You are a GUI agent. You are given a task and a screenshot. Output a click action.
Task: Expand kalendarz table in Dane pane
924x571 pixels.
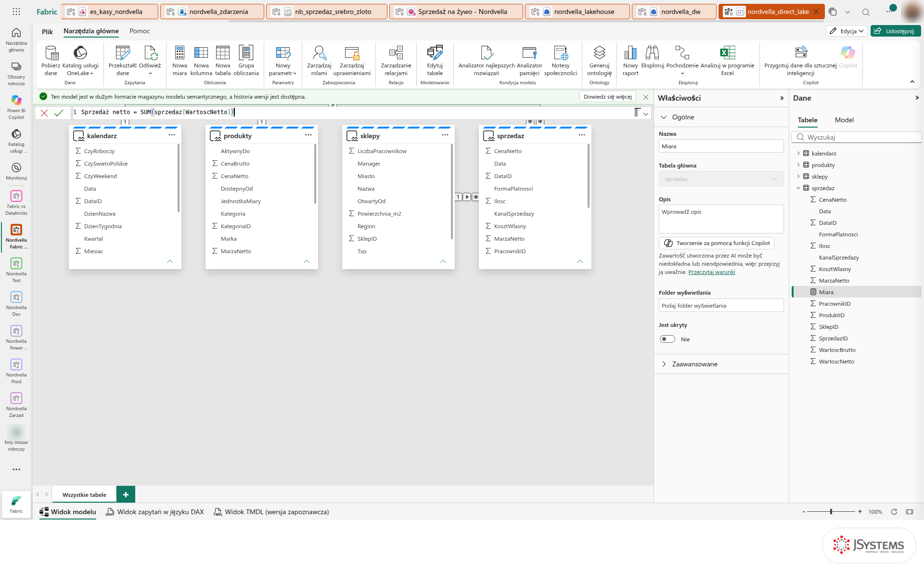(x=798, y=153)
